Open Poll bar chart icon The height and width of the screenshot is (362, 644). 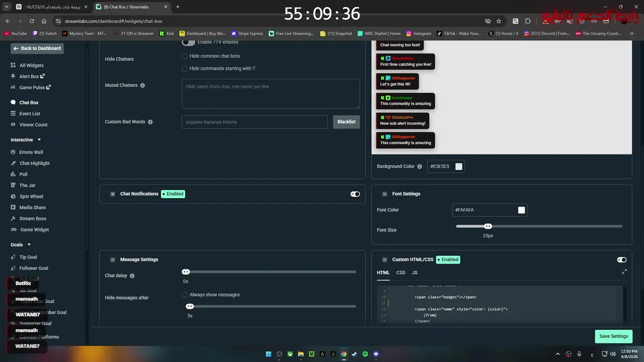tap(14, 174)
